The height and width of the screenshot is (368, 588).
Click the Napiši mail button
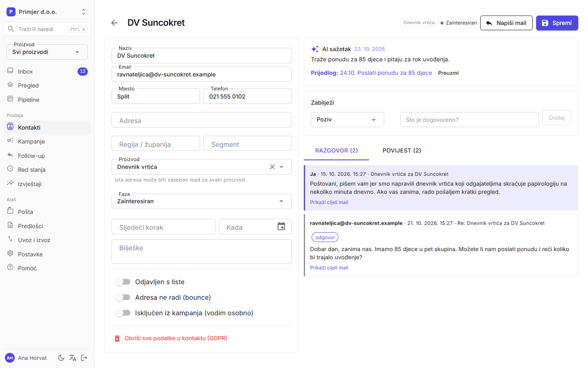[x=506, y=23]
